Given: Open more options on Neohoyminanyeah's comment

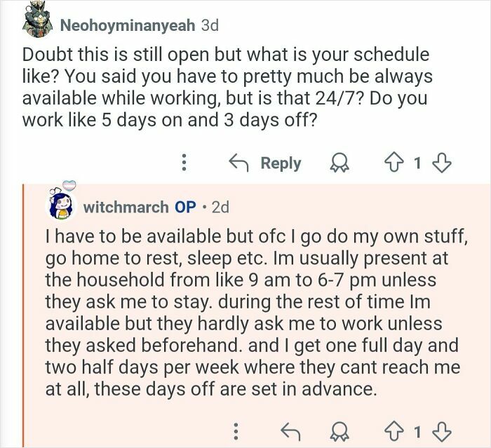Looking at the screenshot, I should click(x=184, y=163).
